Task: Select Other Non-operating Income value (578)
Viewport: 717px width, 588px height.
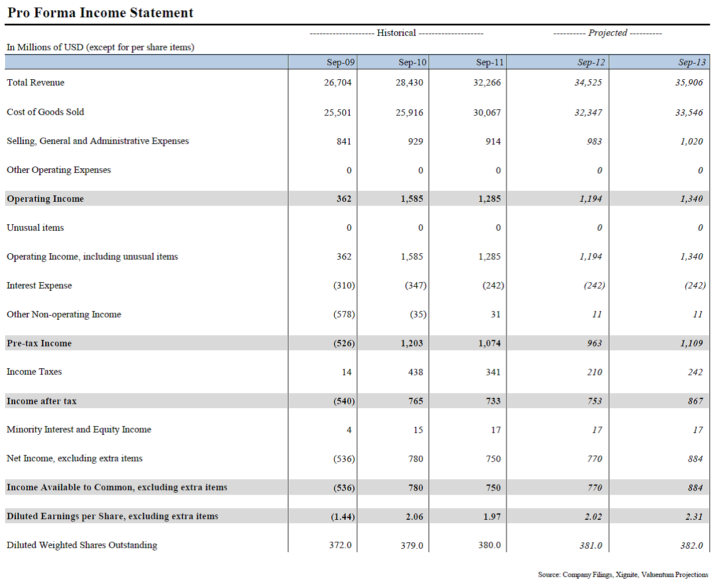Action: pyautogui.click(x=344, y=315)
